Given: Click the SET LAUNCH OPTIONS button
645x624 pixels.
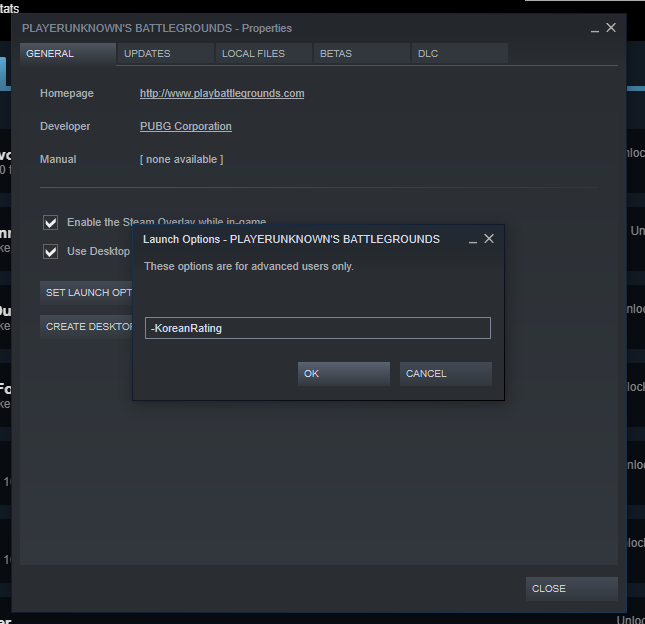Looking at the screenshot, I should 86,293.
